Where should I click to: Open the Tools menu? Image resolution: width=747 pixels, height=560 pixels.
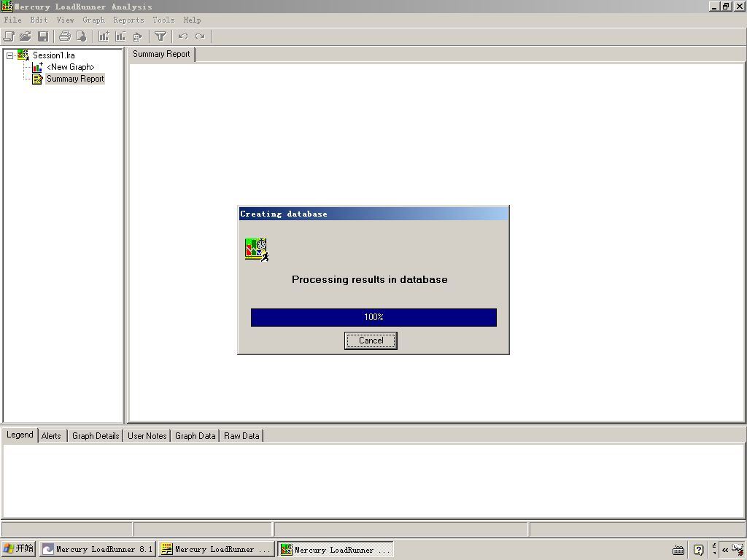[164, 20]
